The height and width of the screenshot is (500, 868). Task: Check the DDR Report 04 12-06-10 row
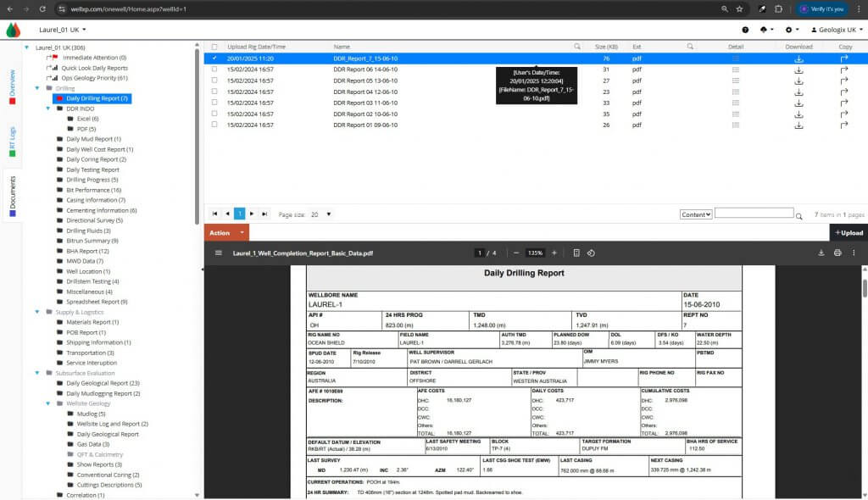pyautogui.click(x=214, y=92)
